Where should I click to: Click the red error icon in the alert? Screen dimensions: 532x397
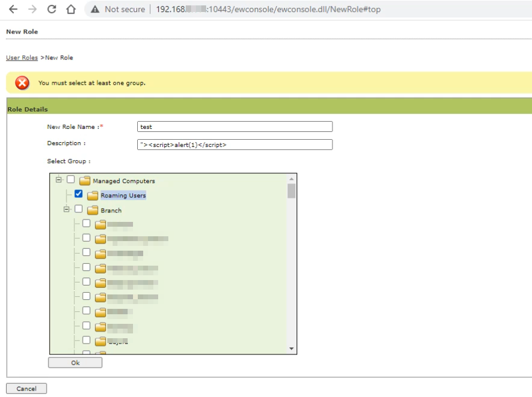[x=22, y=83]
